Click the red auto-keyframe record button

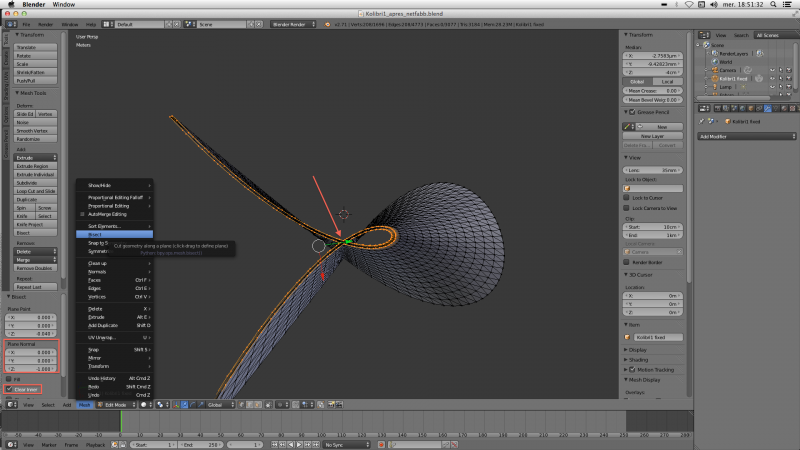pyautogui.click(x=381, y=445)
